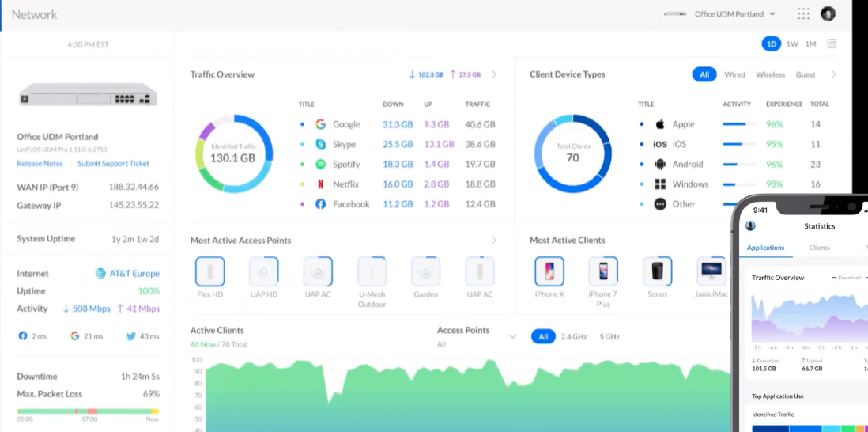Open the custom date range calendar icon
Viewport: 868px width, 432px height.
(832, 44)
